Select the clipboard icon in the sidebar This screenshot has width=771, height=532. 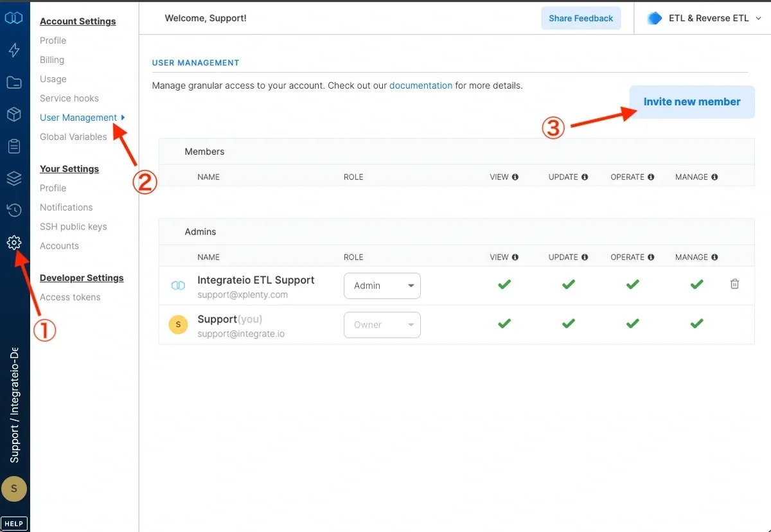[14, 146]
